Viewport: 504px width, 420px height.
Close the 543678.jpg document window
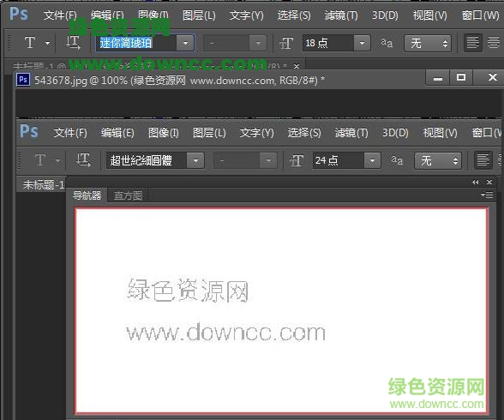point(492,77)
